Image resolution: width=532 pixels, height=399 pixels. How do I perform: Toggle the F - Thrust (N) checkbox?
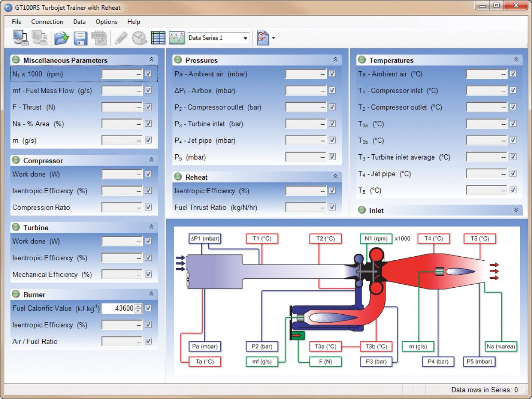pyautogui.click(x=149, y=107)
